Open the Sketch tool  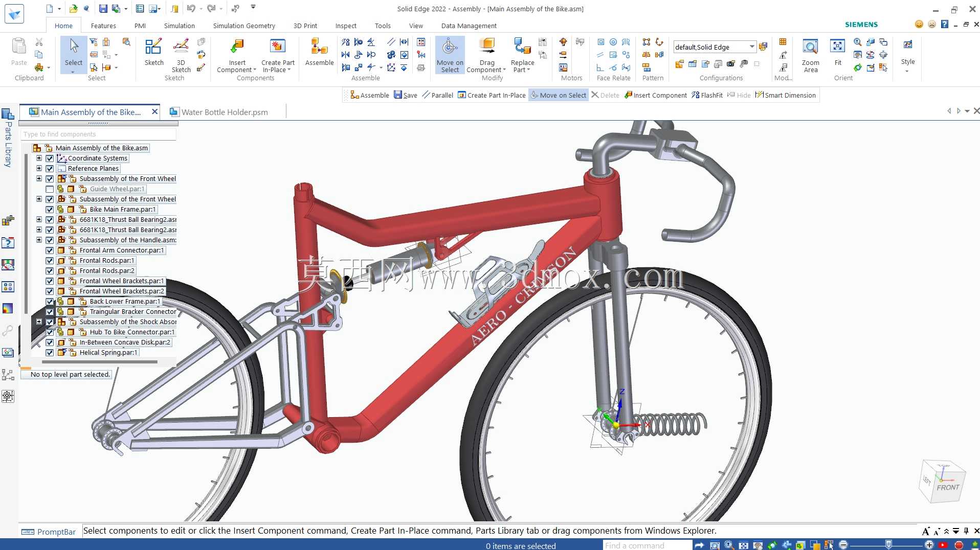point(153,52)
